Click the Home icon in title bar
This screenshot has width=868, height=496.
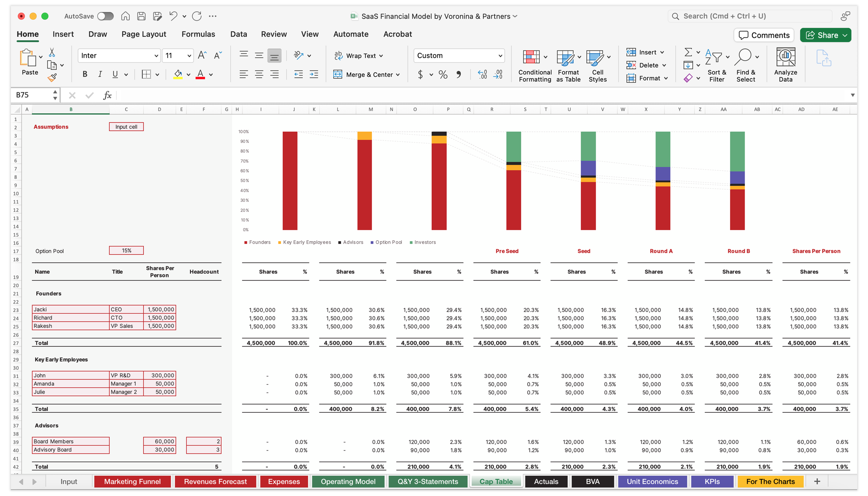tap(126, 16)
